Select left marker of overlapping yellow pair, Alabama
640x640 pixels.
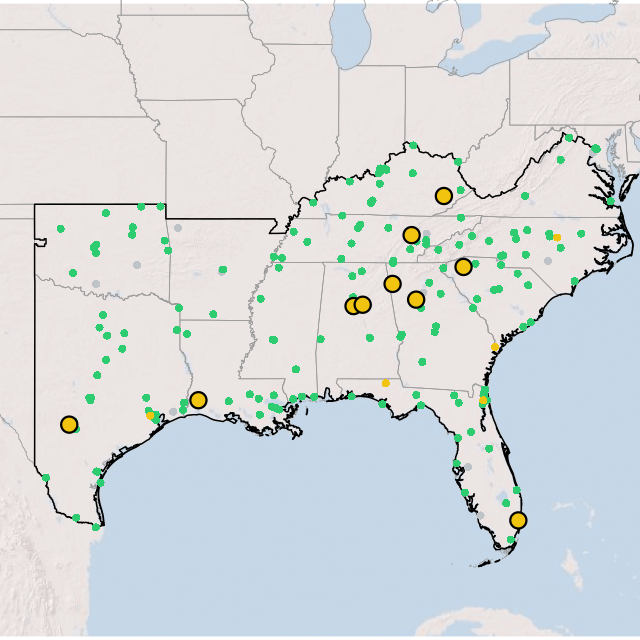(353, 305)
